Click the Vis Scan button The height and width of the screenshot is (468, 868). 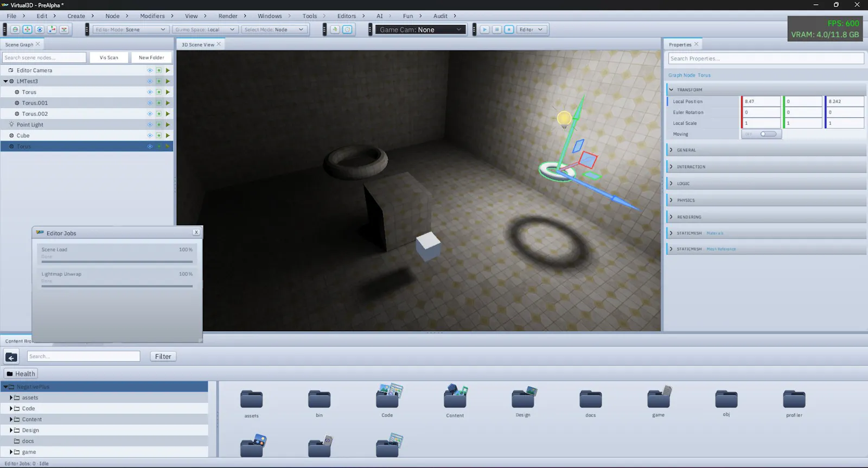[x=108, y=58]
